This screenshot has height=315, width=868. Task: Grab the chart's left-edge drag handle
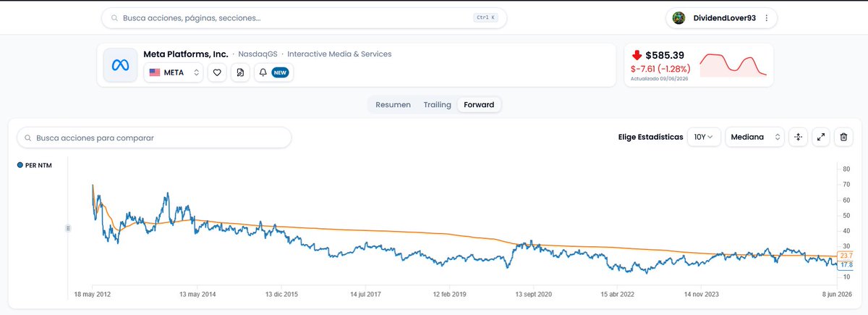(68, 228)
